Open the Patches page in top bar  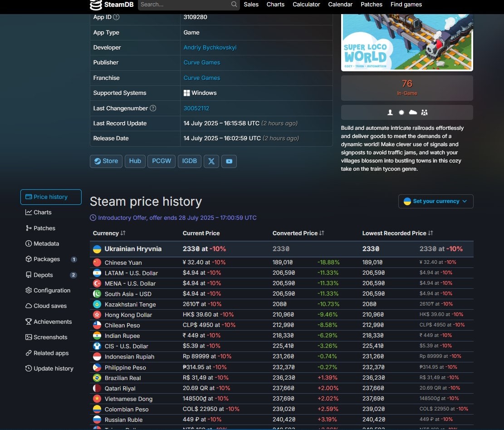(371, 5)
